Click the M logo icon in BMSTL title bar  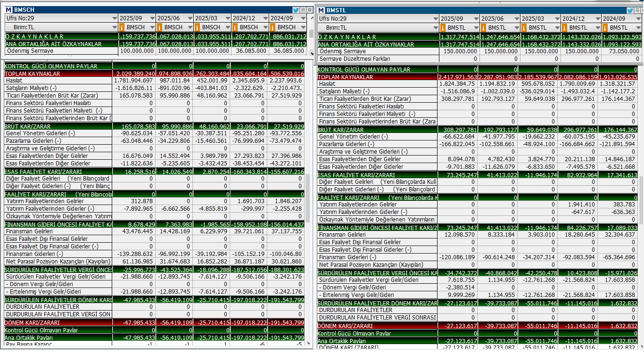[322, 10]
